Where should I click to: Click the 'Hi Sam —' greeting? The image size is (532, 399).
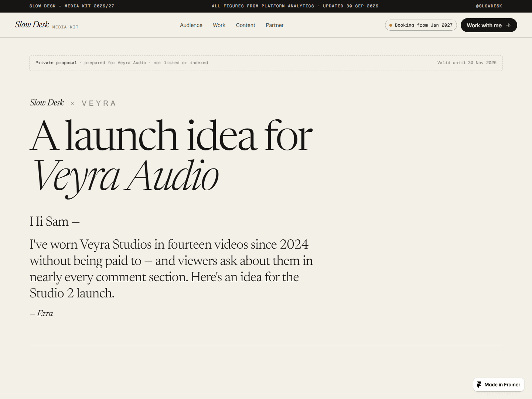point(55,222)
